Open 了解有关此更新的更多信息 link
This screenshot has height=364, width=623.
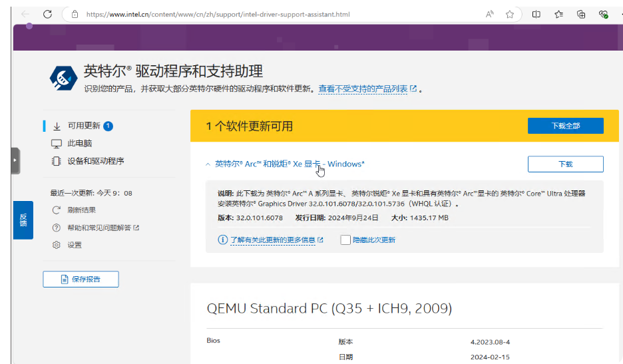pos(273,240)
